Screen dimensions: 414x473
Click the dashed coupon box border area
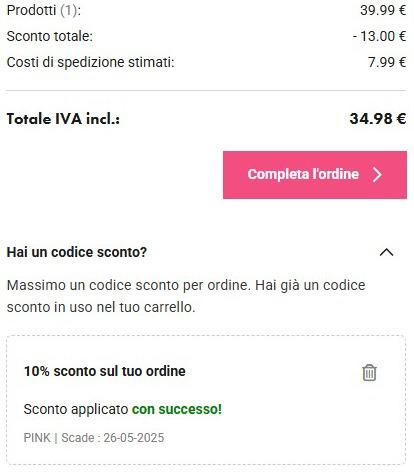point(206,400)
